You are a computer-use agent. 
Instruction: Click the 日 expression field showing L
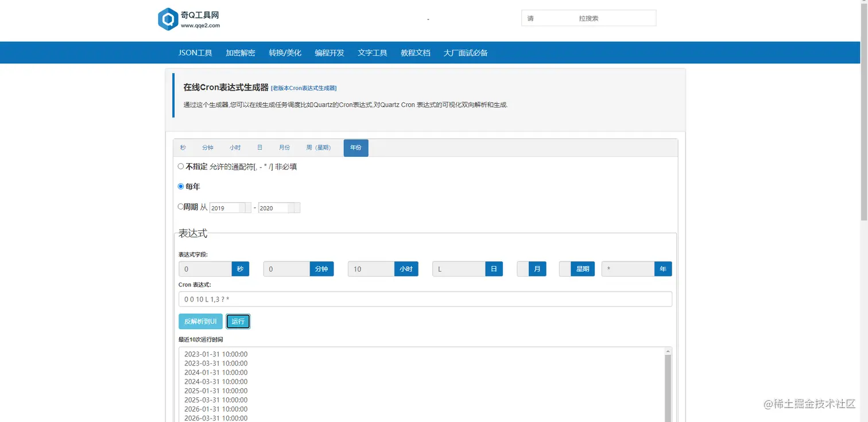pos(459,269)
